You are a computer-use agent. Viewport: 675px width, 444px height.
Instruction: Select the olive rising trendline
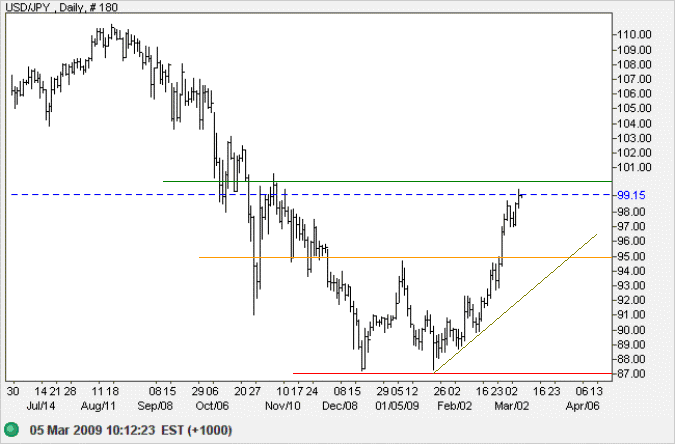pos(515,304)
